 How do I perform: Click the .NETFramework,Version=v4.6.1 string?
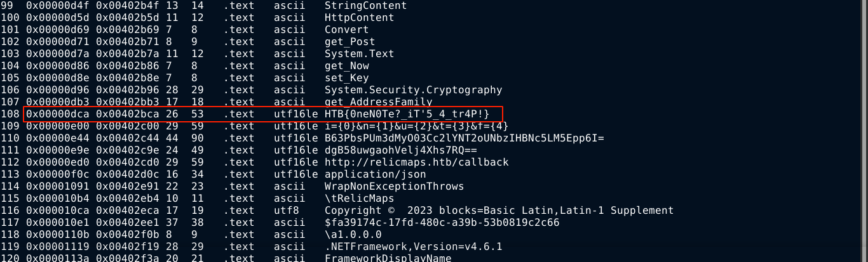pyautogui.click(x=413, y=247)
